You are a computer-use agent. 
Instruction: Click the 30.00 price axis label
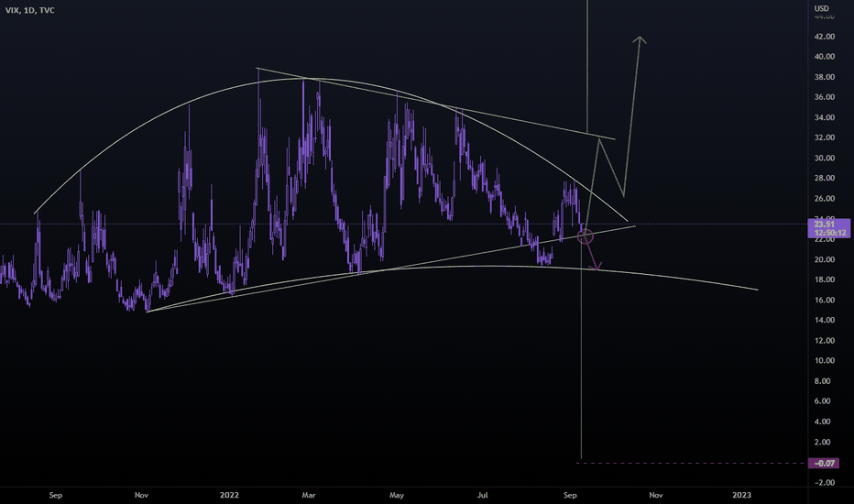tap(824, 158)
